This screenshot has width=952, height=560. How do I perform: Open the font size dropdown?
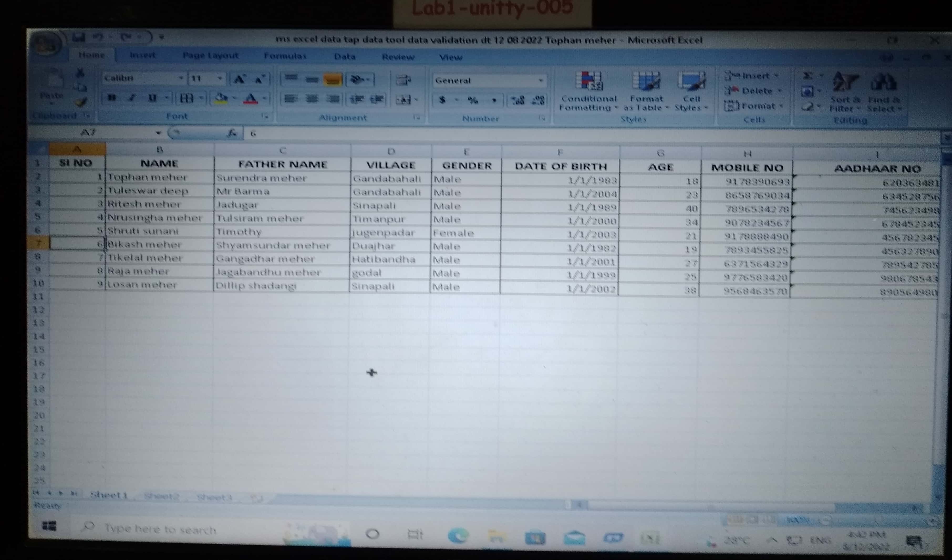coord(220,79)
